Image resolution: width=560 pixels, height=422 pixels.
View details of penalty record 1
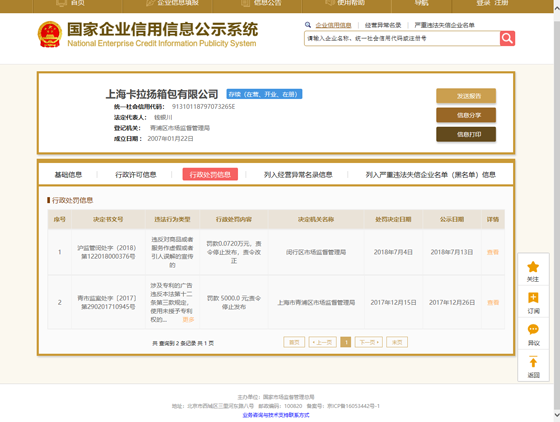[x=493, y=252]
